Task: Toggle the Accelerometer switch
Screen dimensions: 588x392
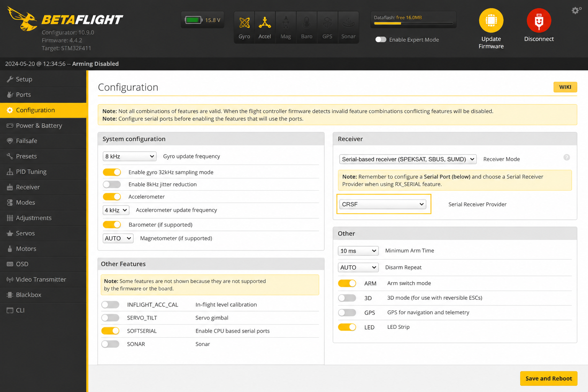Action: [x=112, y=197]
